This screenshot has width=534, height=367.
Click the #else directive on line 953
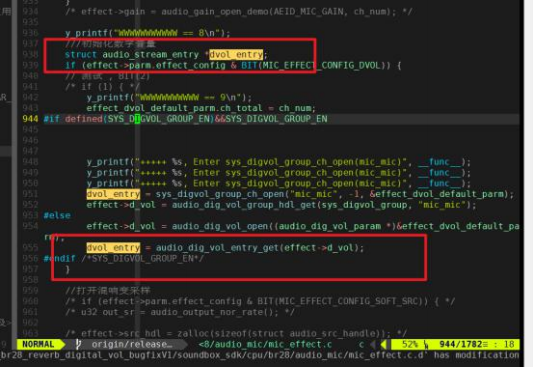[x=57, y=216]
